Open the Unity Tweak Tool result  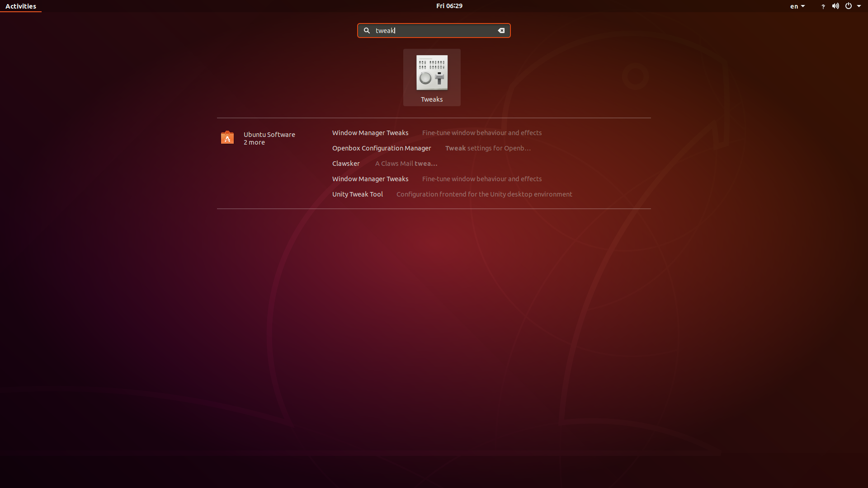click(x=357, y=194)
